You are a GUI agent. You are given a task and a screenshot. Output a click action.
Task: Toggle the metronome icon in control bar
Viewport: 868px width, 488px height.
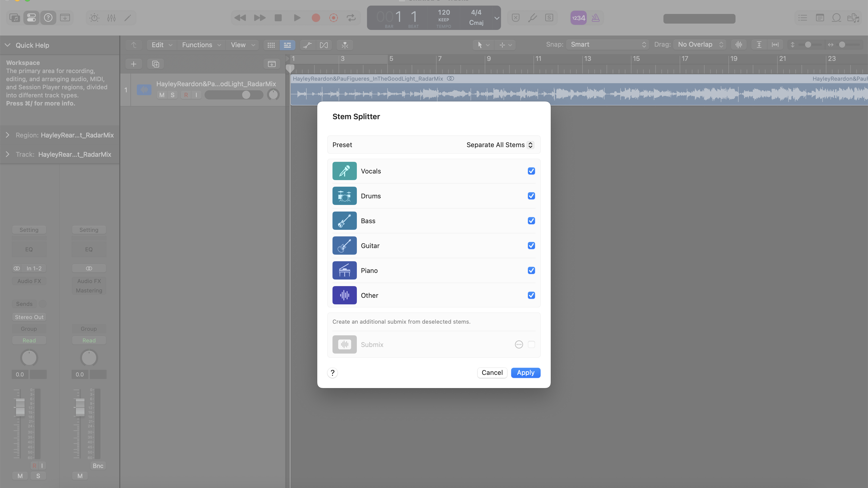click(596, 18)
